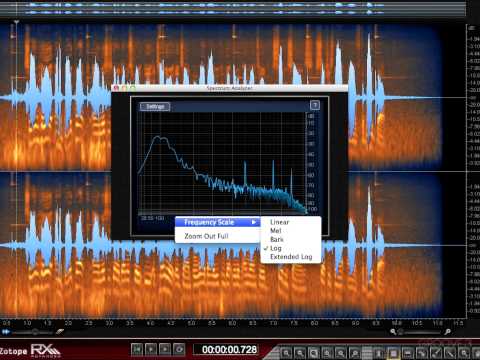The height and width of the screenshot is (360, 480).
Task: Select the lasso selection tool
Action: pyautogui.click(x=421, y=353)
